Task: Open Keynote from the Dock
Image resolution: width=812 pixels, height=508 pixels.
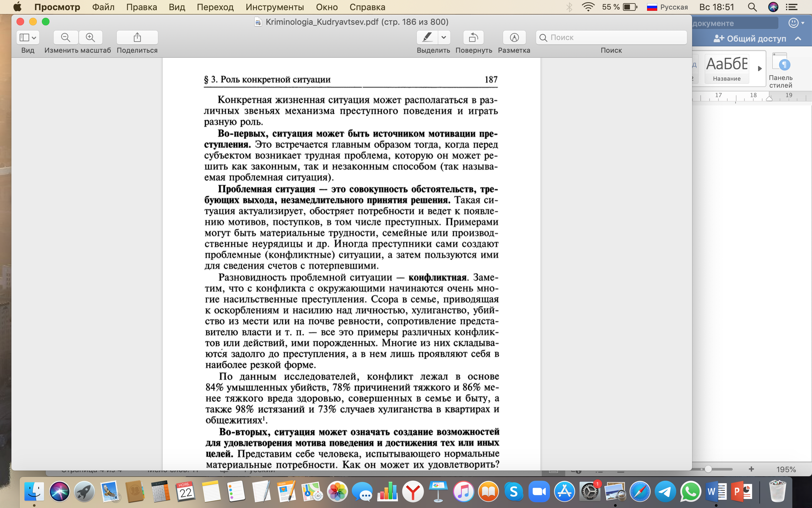Action: [x=438, y=492]
